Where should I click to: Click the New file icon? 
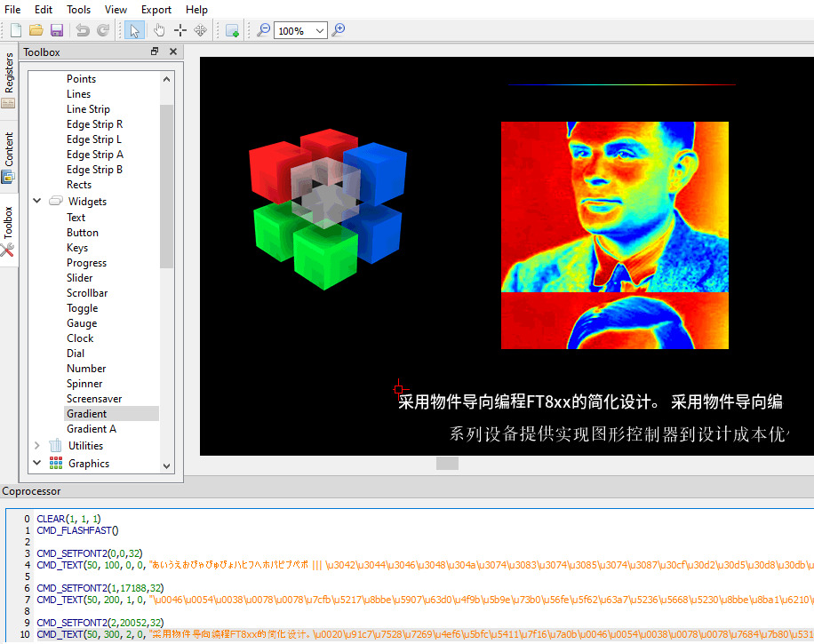click(15, 30)
